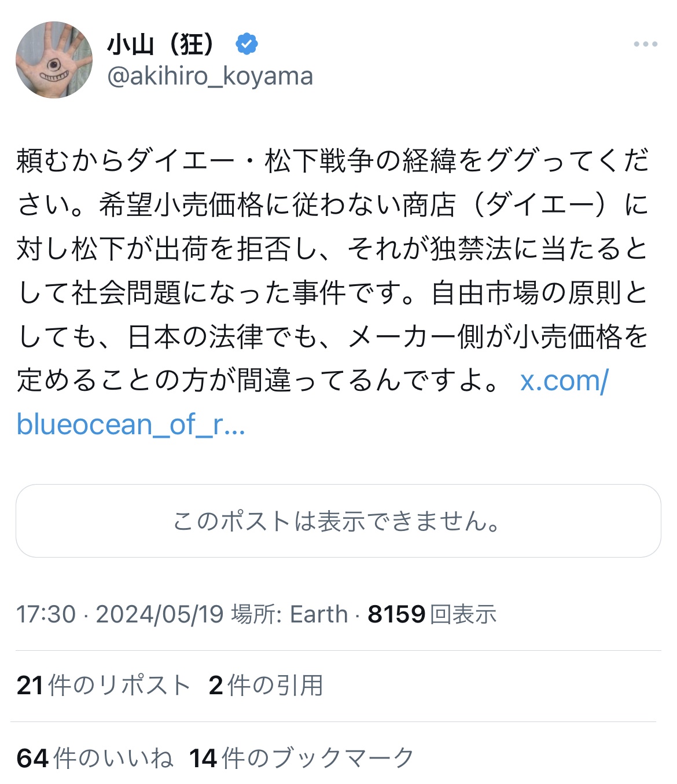Open the x.com/ link in the tweet
Viewport: 677px width, 784px height.
point(564,380)
